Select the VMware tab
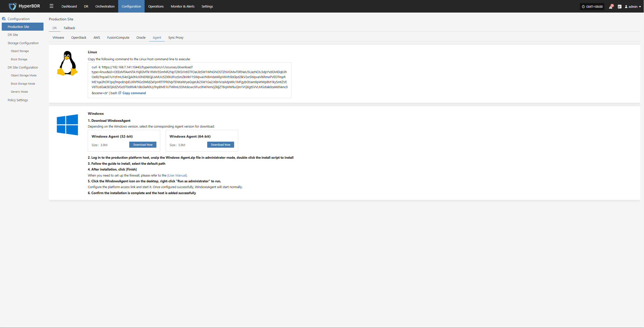The height and width of the screenshot is (328, 644). pos(58,38)
